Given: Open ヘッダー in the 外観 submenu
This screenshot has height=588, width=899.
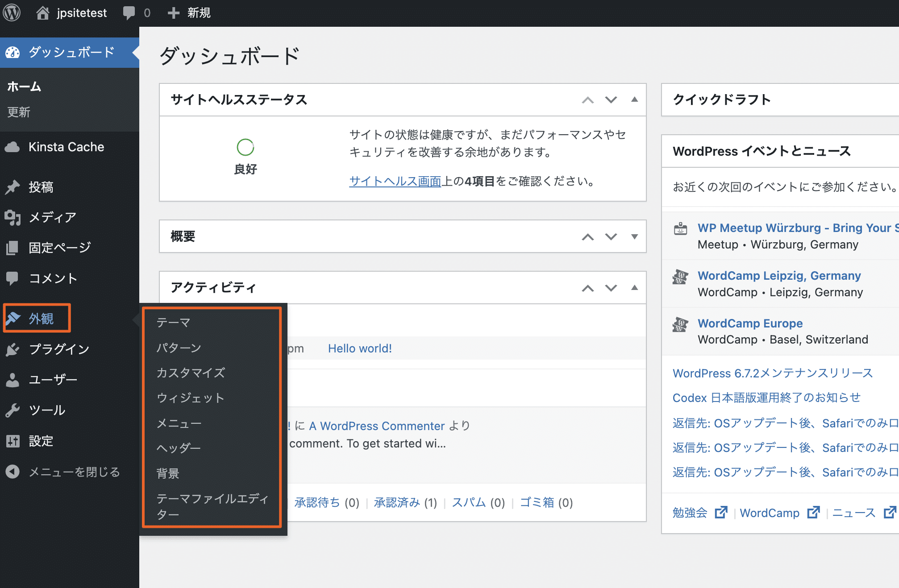Looking at the screenshot, I should [179, 448].
